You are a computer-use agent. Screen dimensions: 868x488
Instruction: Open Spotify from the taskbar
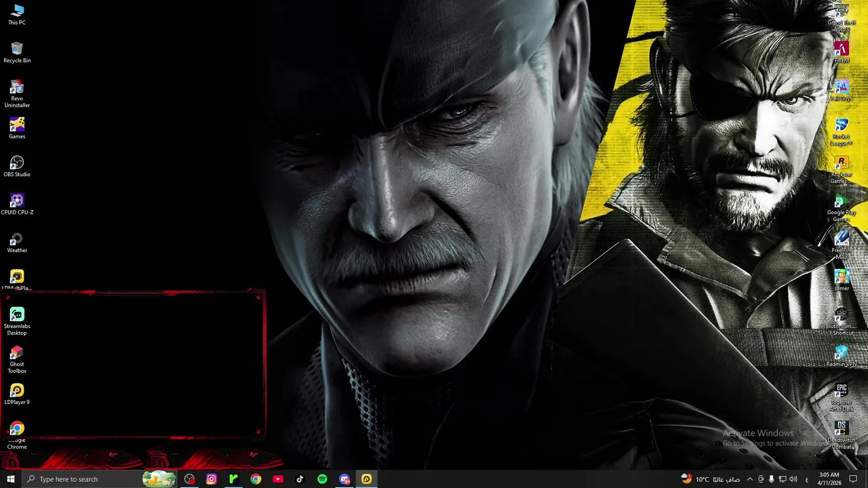[x=322, y=479]
